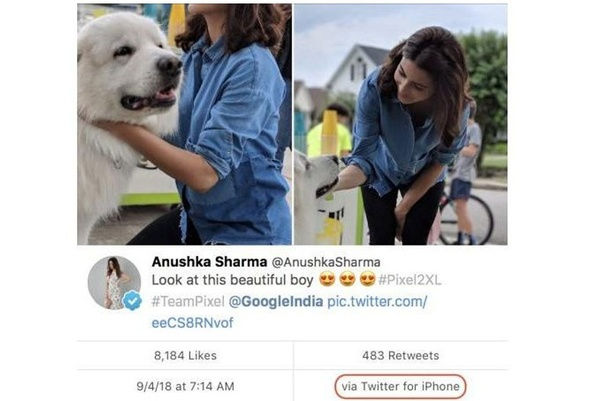The image size is (602, 401).
Task: Open the right photo with the house
Action: coord(400,124)
